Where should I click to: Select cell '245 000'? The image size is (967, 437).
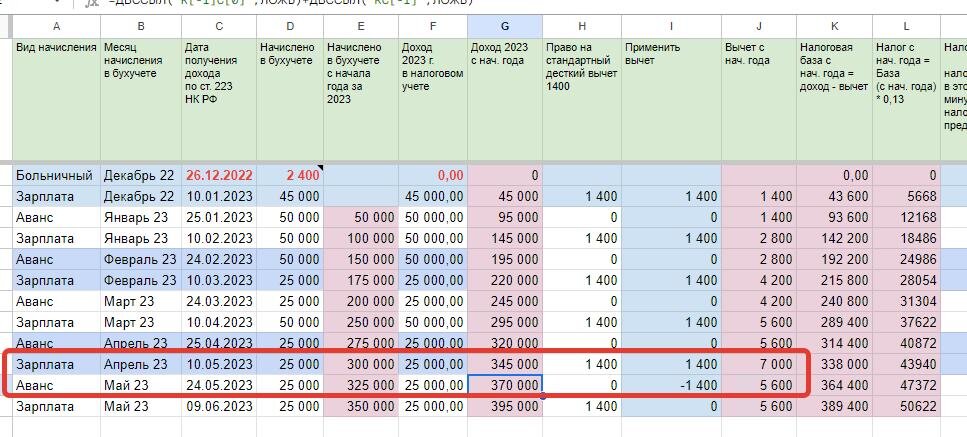click(x=505, y=301)
